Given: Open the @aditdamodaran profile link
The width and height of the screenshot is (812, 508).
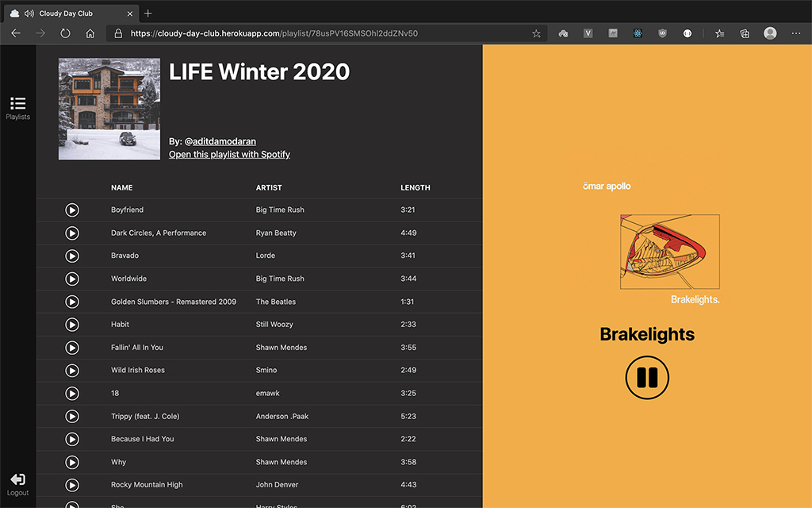Looking at the screenshot, I should (220, 141).
